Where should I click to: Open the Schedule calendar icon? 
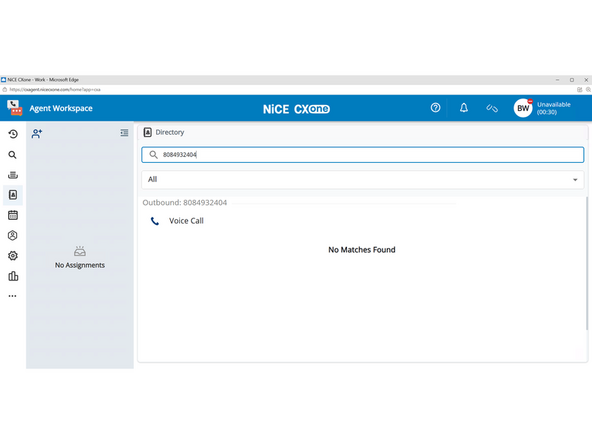pyautogui.click(x=13, y=215)
